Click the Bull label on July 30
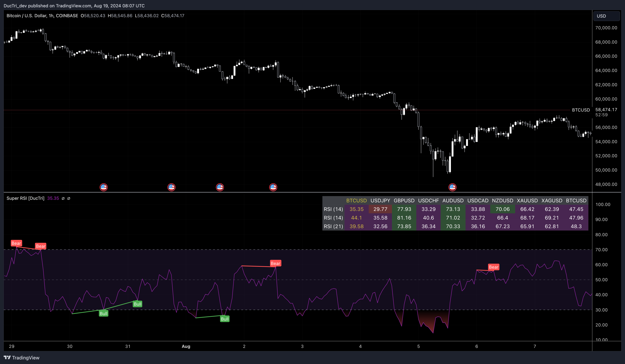Viewport: 625px width, 364px height. [x=103, y=313]
